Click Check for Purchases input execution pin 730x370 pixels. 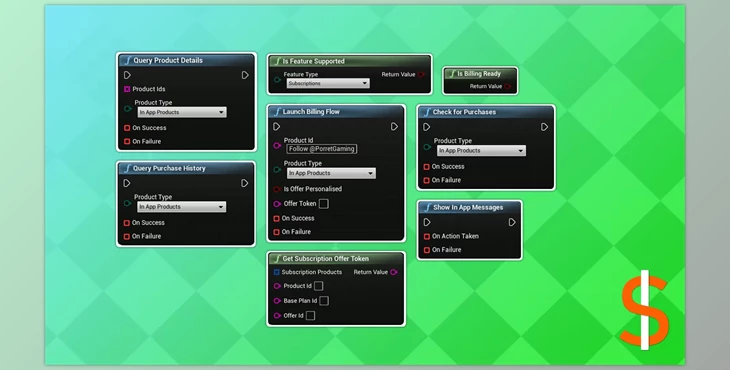(427, 127)
